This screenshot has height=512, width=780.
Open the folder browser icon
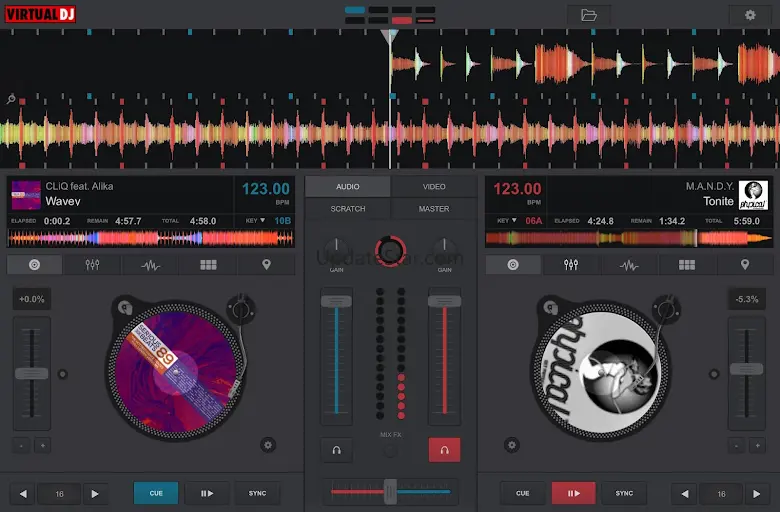[588, 15]
